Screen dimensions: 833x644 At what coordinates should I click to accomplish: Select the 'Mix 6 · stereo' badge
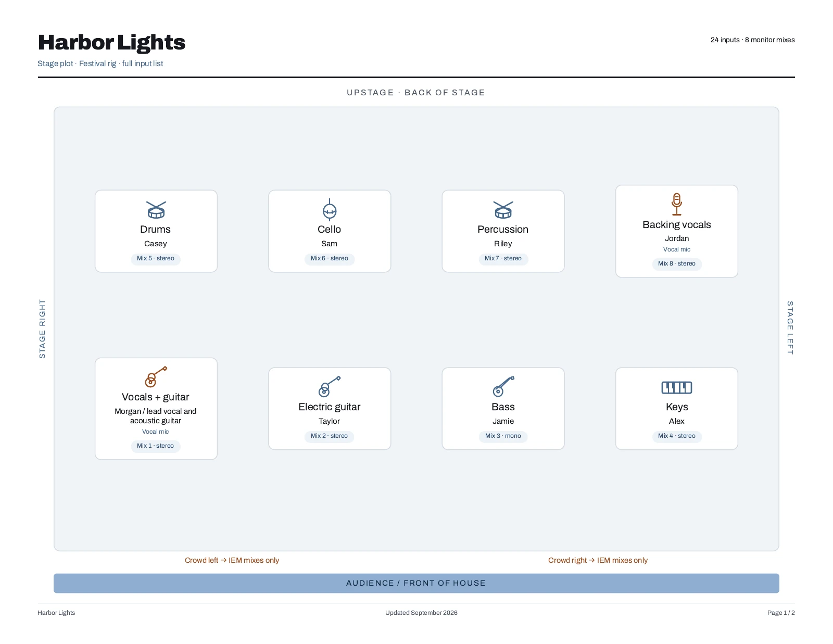click(330, 259)
